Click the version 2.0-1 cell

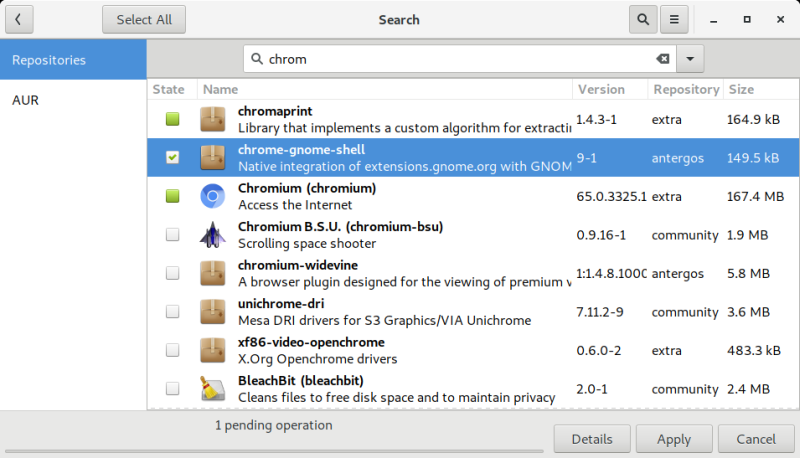(592, 389)
